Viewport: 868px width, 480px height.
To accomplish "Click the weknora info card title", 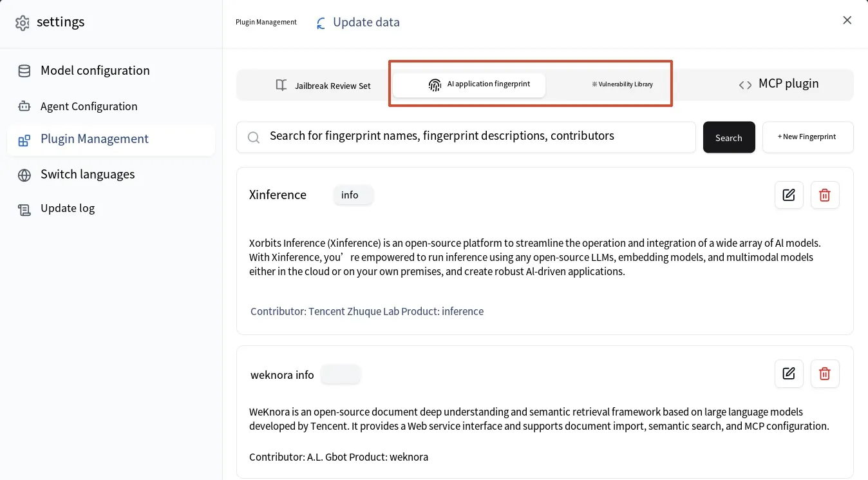I will click(282, 374).
